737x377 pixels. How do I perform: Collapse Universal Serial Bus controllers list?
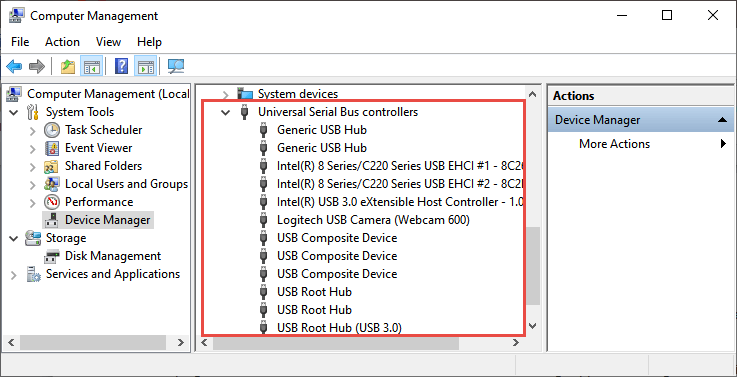point(226,112)
